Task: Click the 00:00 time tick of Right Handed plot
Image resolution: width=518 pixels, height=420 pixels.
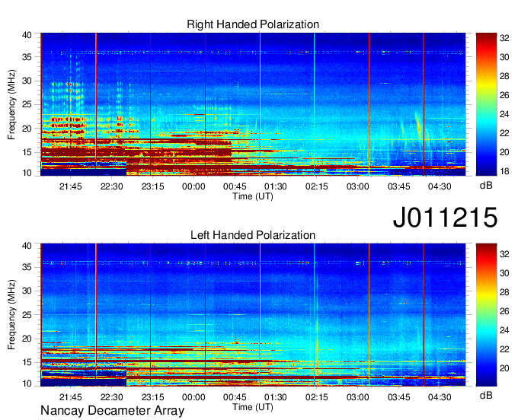Action: tap(193, 186)
